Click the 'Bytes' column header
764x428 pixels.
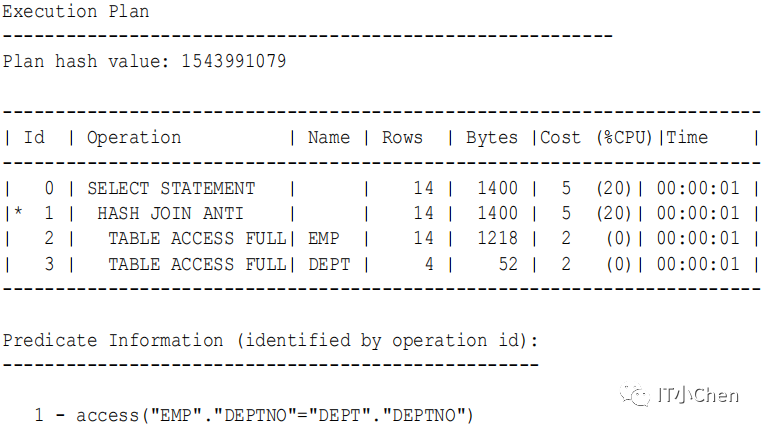pos(492,138)
